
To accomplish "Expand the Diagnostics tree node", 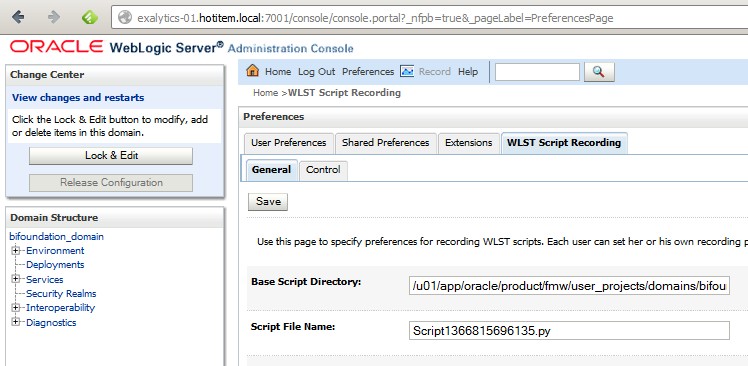I will [x=16, y=322].
